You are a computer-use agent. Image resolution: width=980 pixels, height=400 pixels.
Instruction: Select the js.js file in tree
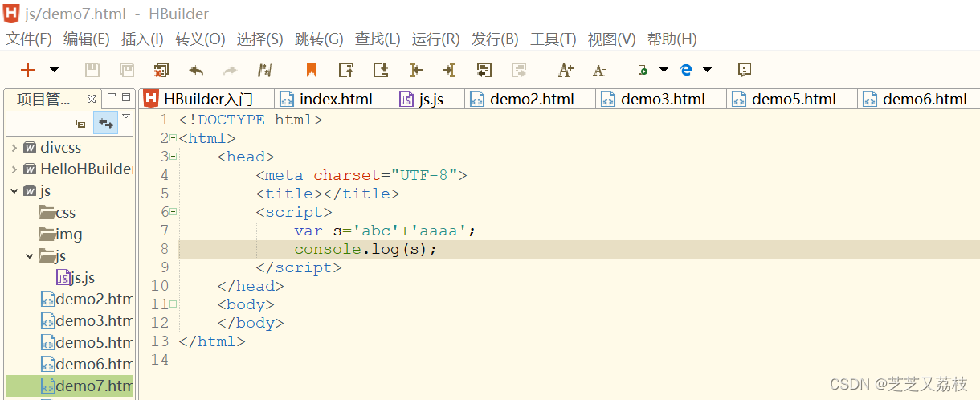[x=75, y=278]
